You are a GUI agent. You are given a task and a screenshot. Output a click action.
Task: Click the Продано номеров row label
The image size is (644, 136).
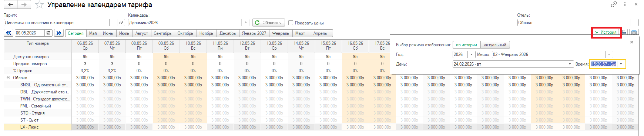(30, 64)
